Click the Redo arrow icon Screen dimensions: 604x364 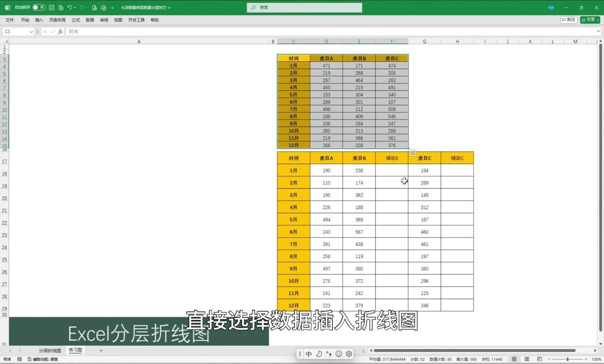82,8
